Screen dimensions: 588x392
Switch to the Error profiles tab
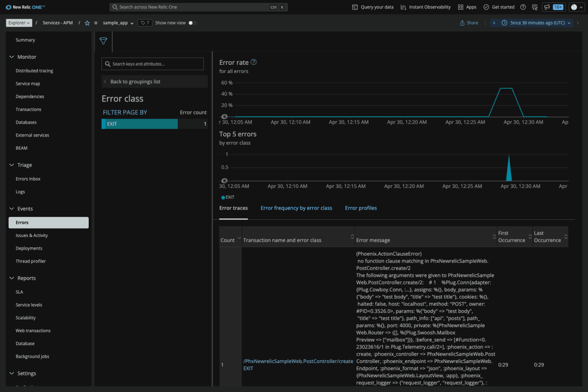(361, 208)
